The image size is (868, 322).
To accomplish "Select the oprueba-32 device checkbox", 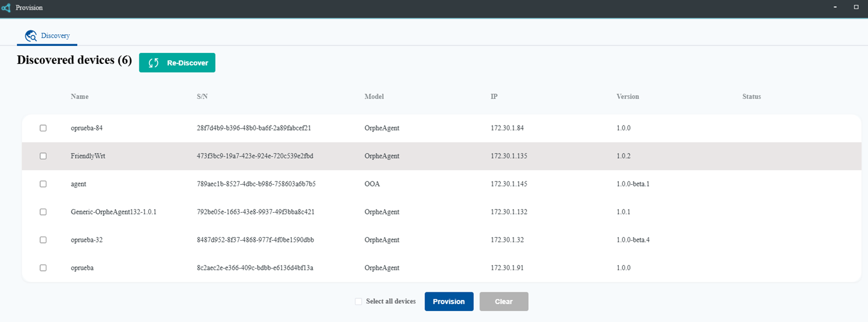I will (43, 239).
